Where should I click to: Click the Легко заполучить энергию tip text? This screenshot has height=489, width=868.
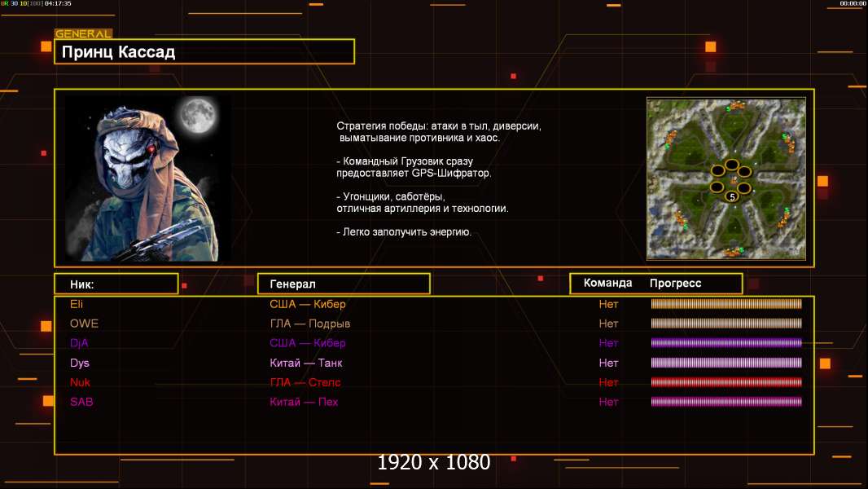click(404, 232)
